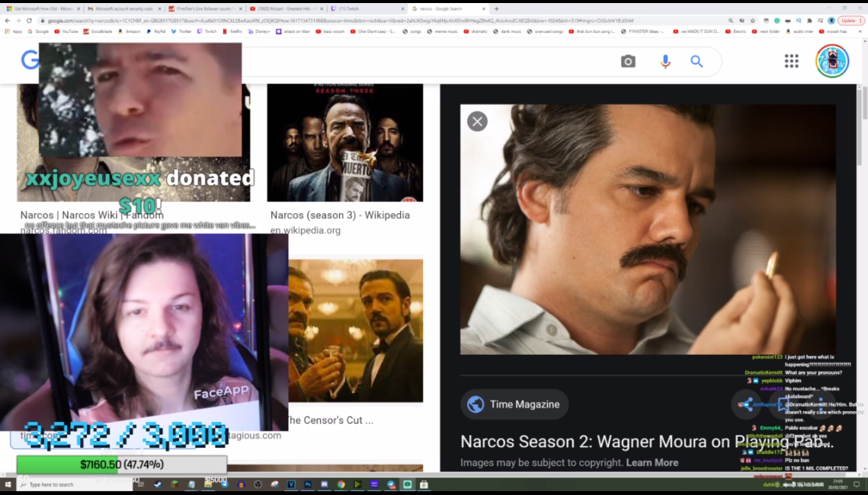
Task: Open the Narcos (season 3) - Wikipedia result title
Action: pyautogui.click(x=340, y=216)
